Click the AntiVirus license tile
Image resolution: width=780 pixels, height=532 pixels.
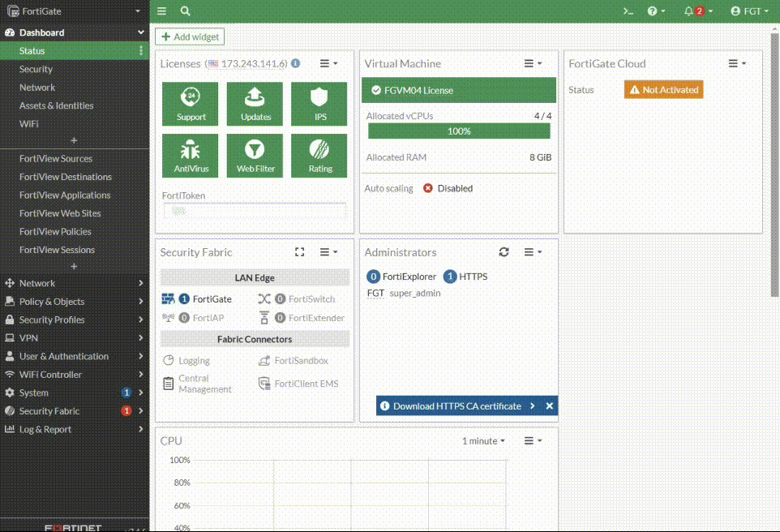pos(191,156)
